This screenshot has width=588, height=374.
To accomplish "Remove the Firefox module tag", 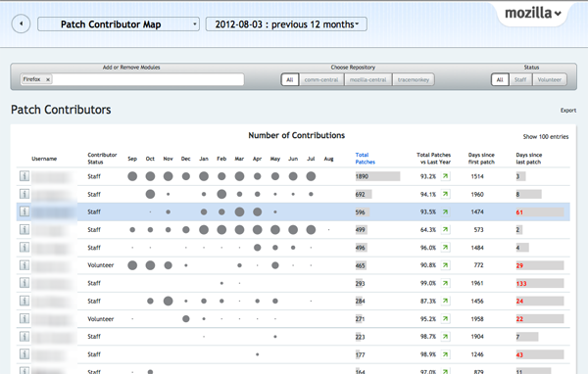I will coord(48,79).
